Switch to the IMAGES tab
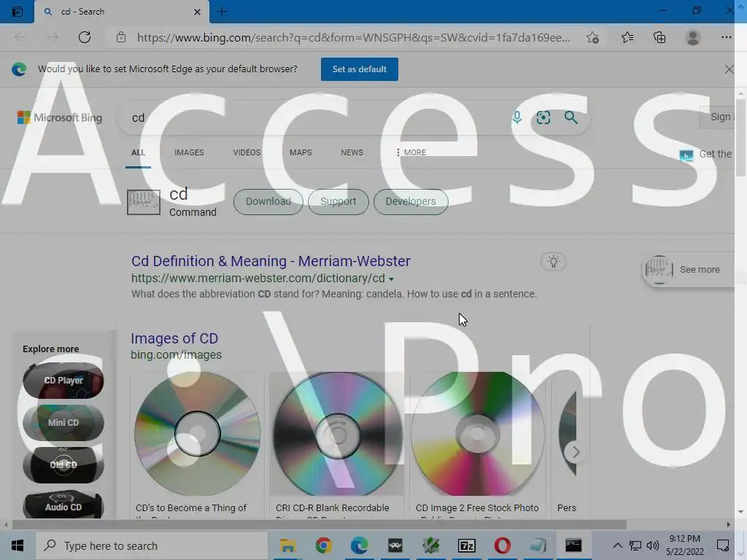 tap(189, 152)
